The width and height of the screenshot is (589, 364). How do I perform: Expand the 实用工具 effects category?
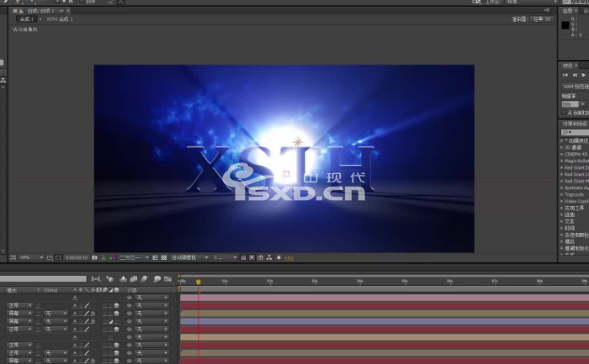562,208
